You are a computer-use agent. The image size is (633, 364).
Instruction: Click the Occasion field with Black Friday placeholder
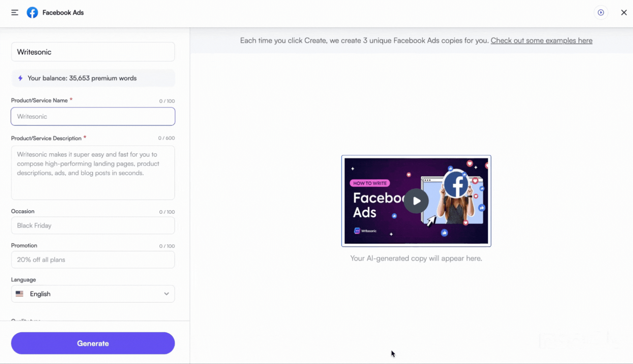tap(93, 225)
